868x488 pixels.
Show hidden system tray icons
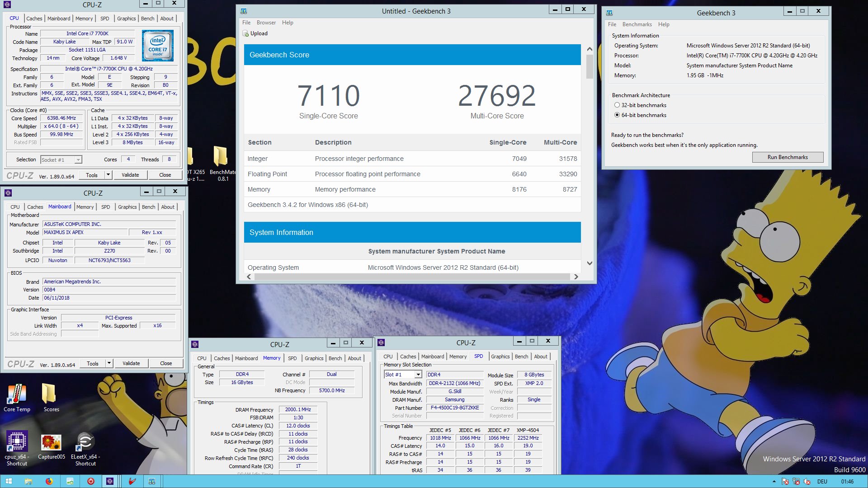point(774,482)
